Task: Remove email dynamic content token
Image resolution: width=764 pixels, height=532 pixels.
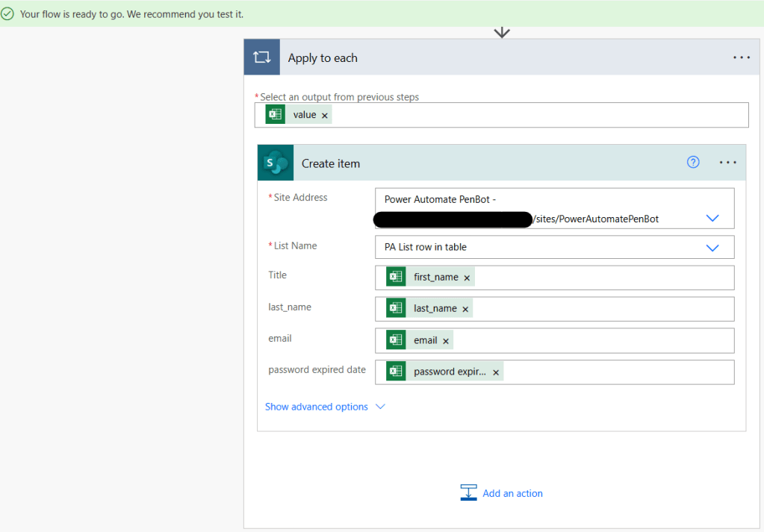Action: (x=446, y=341)
